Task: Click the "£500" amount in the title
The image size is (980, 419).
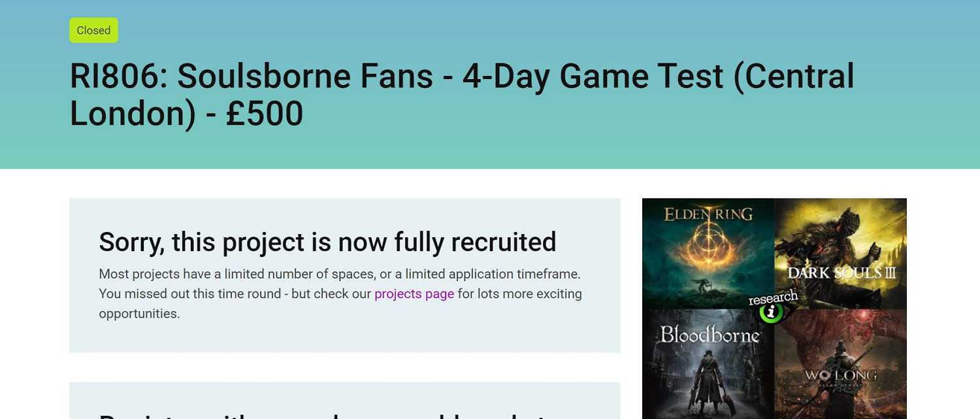Action: coord(264,114)
